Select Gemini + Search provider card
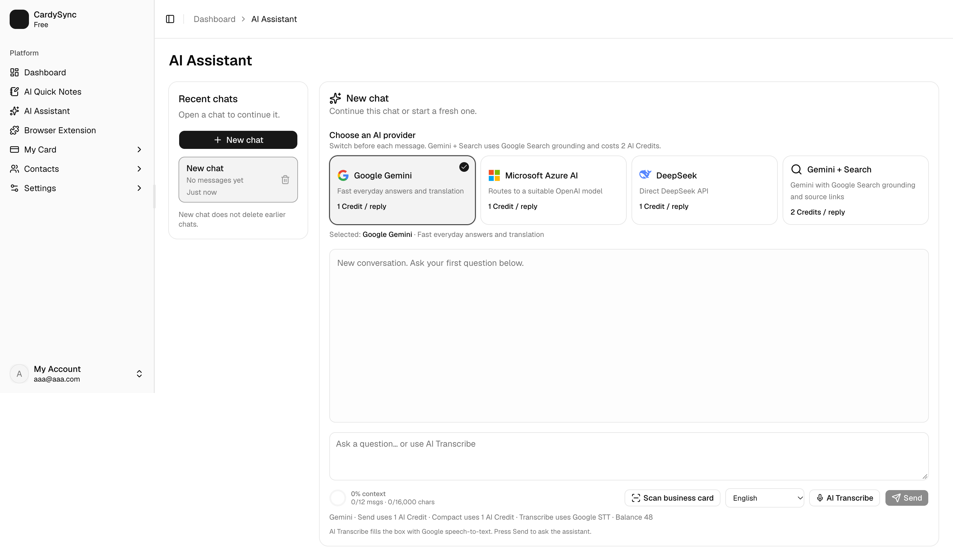This screenshot has width=953, height=560. [855, 190]
